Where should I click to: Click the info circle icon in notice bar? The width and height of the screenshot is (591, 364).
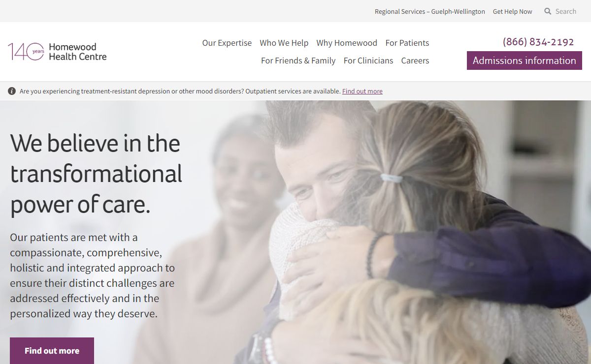pos(12,91)
